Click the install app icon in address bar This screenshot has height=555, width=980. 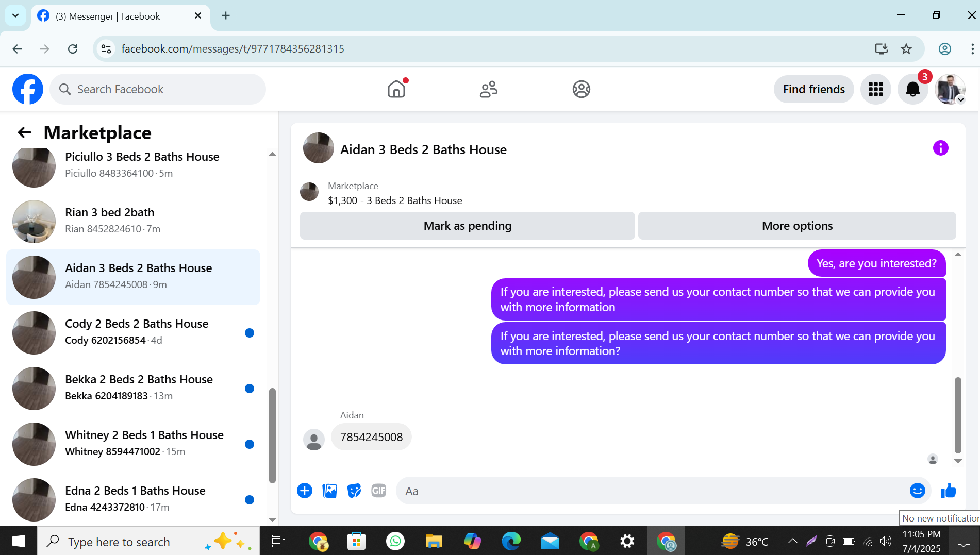[x=881, y=49]
